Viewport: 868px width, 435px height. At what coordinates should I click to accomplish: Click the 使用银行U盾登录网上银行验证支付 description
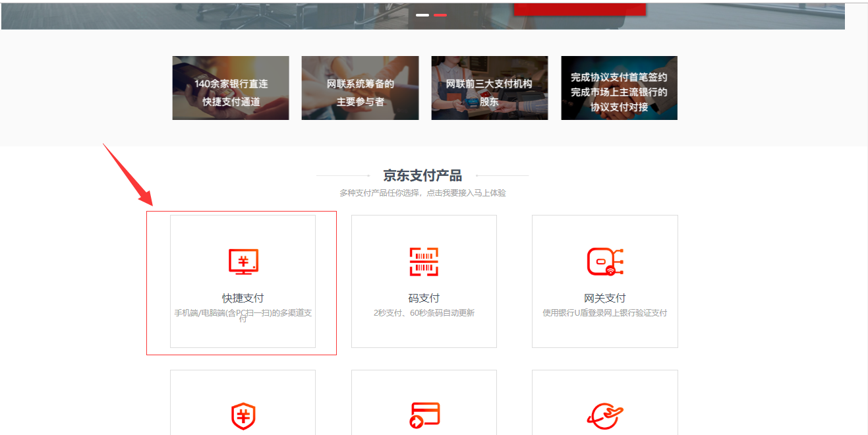point(605,313)
